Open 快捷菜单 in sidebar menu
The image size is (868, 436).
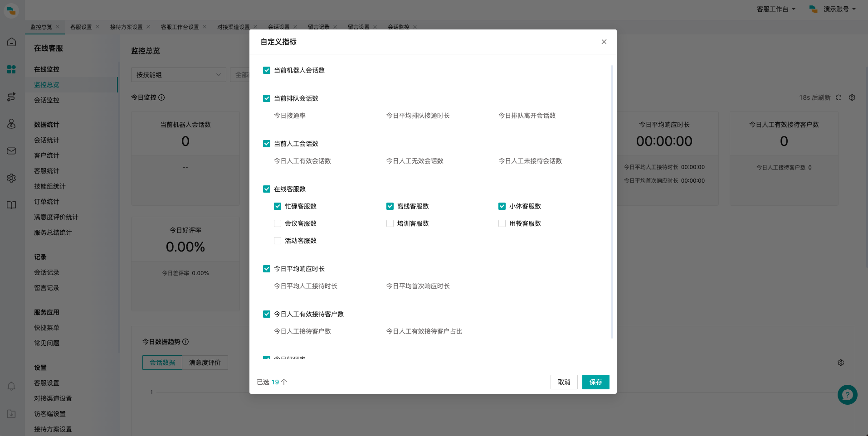click(47, 328)
